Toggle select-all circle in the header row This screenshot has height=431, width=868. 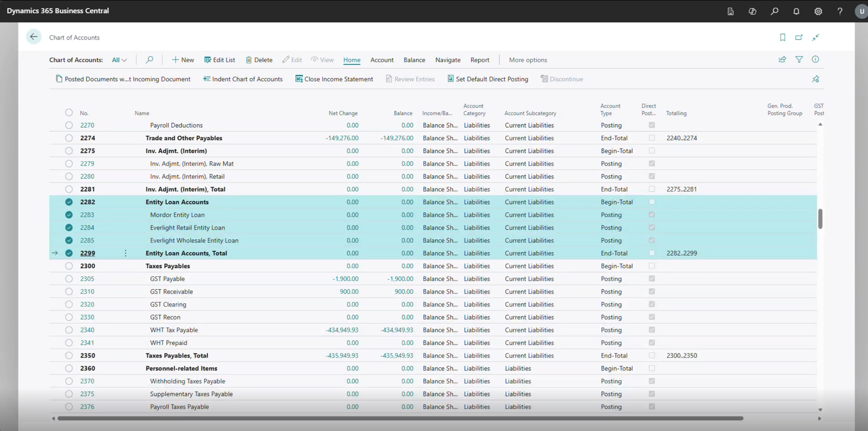69,113
